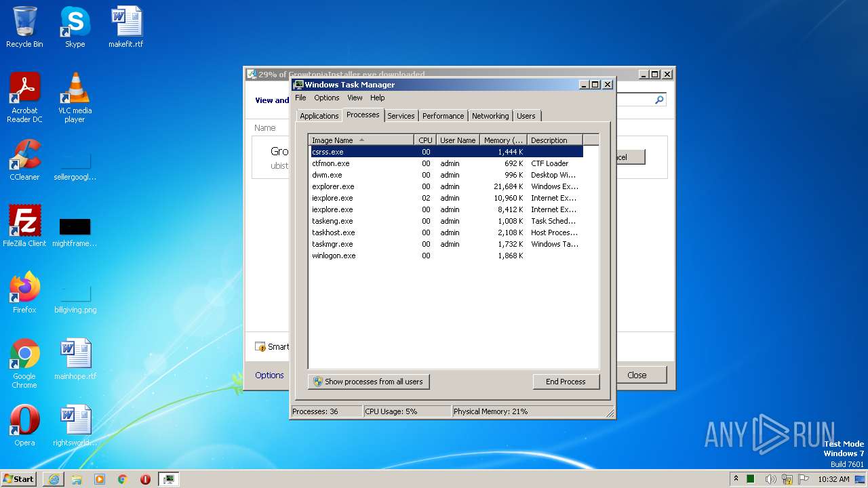Select iexplore.exe using 8,412 K memory
868x488 pixels.
(446, 209)
